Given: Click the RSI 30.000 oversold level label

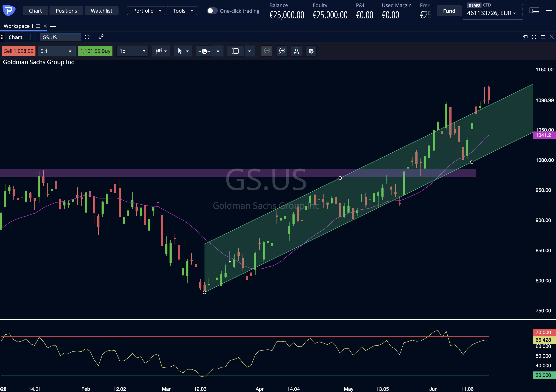Looking at the screenshot, I should [x=545, y=375].
